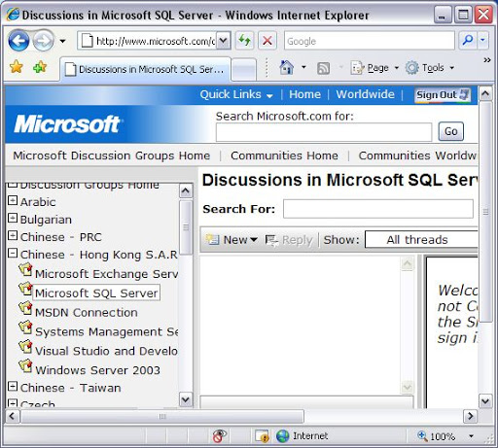Image resolution: width=498 pixels, height=448 pixels.
Task: Click the Search For input field
Action: click(x=378, y=209)
